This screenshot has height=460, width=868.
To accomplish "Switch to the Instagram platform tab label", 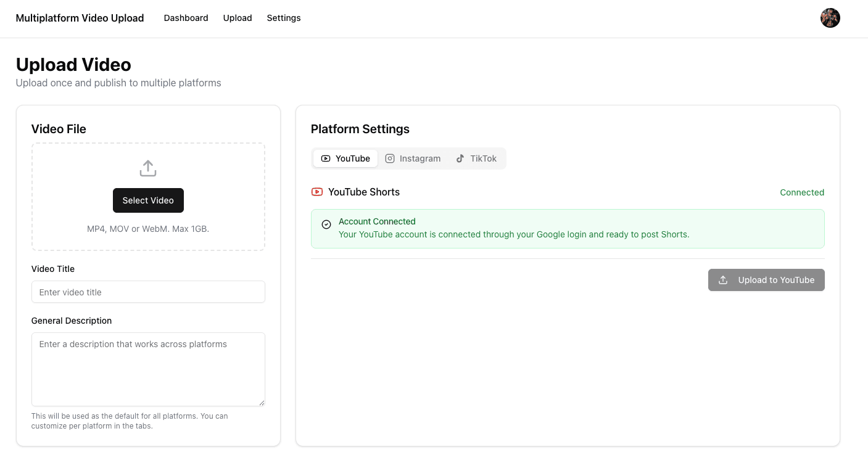I will [x=420, y=158].
